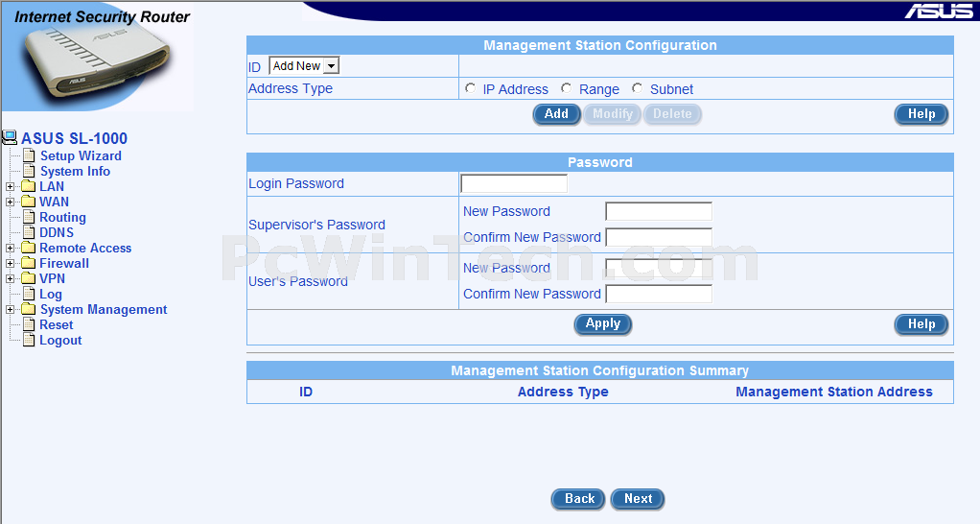Image resolution: width=980 pixels, height=524 pixels.
Task: Open the System Management label
Action: (x=104, y=310)
